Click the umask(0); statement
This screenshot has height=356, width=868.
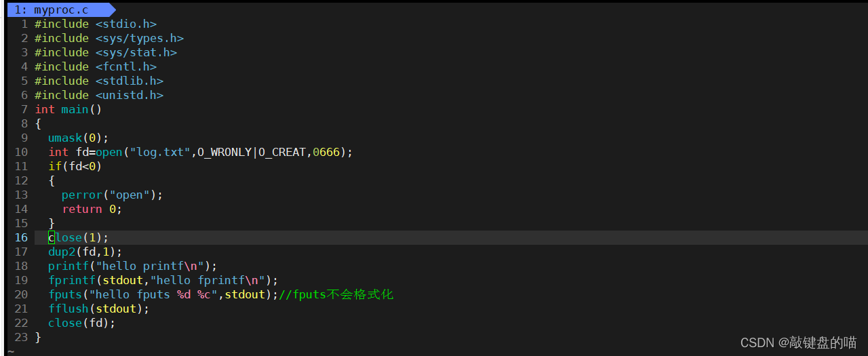coord(78,138)
